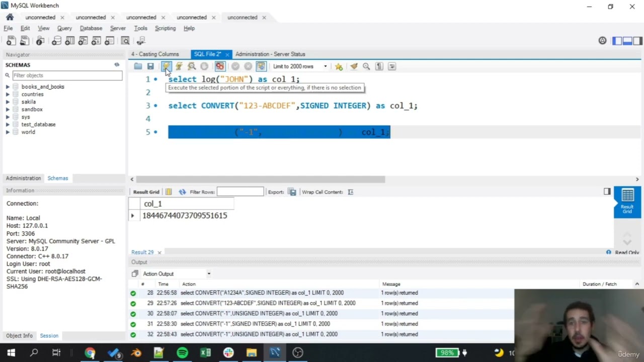
Task: Switch to Session info tab
Action: (49, 335)
